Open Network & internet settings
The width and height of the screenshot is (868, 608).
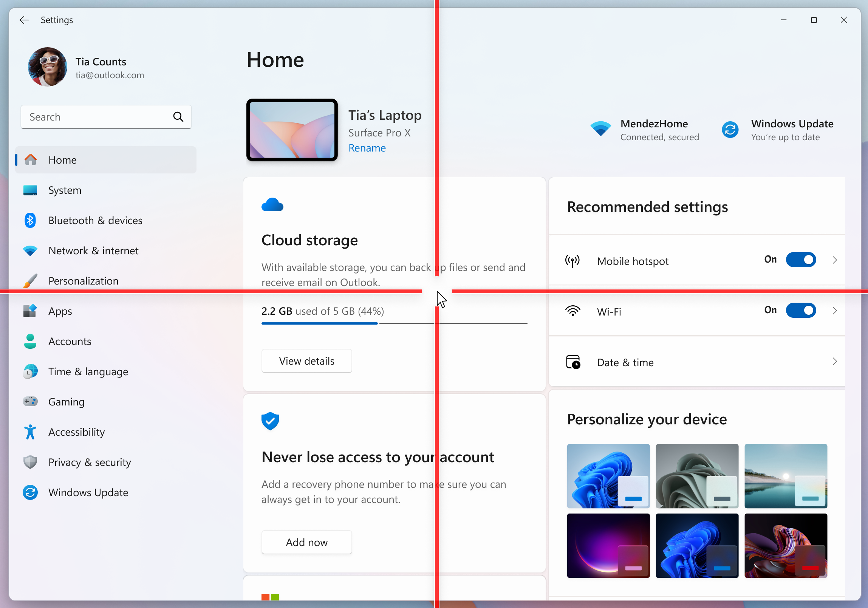coord(93,250)
